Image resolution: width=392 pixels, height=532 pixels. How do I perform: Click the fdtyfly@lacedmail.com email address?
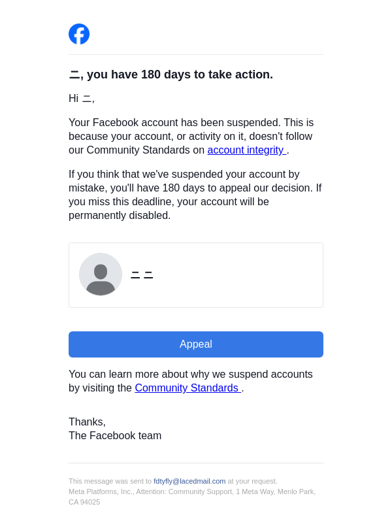click(189, 481)
